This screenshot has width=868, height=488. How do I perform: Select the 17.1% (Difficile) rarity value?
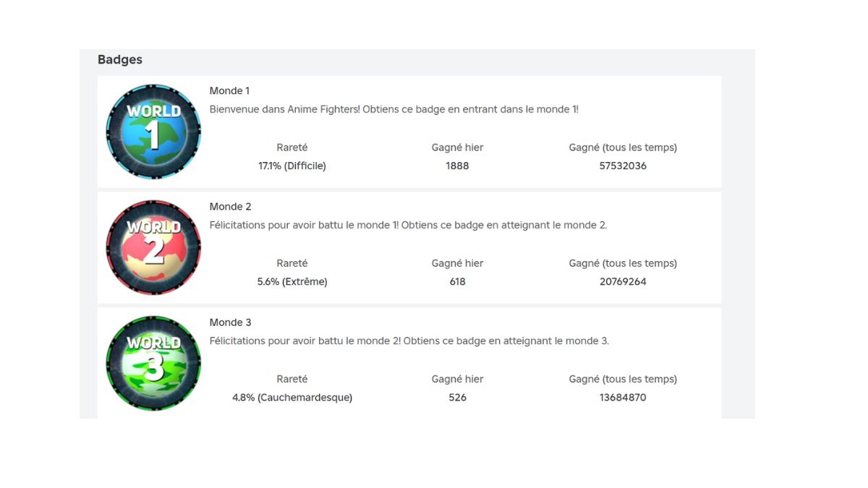tap(292, 166)
